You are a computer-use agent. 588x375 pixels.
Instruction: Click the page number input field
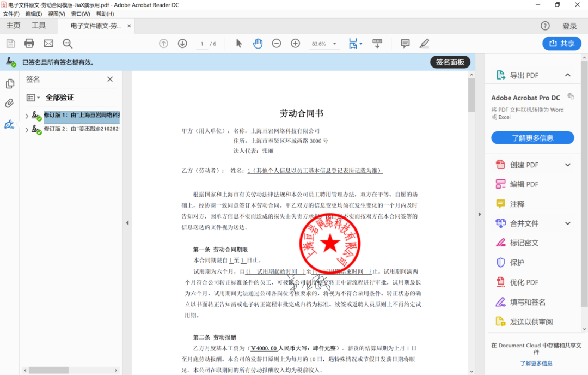pos(202,44)
